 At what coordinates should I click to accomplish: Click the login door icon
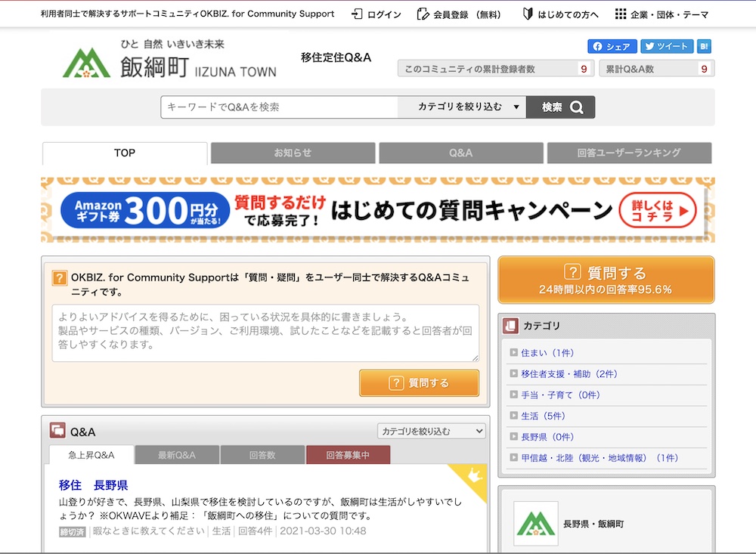point(358,14)
